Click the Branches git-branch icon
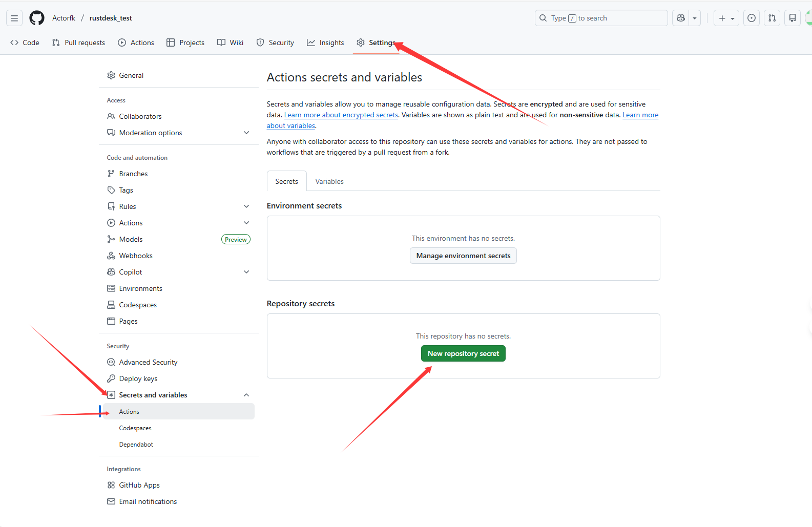Image resolution: width=812 pixels, height=527 pixels. [111, 174]
